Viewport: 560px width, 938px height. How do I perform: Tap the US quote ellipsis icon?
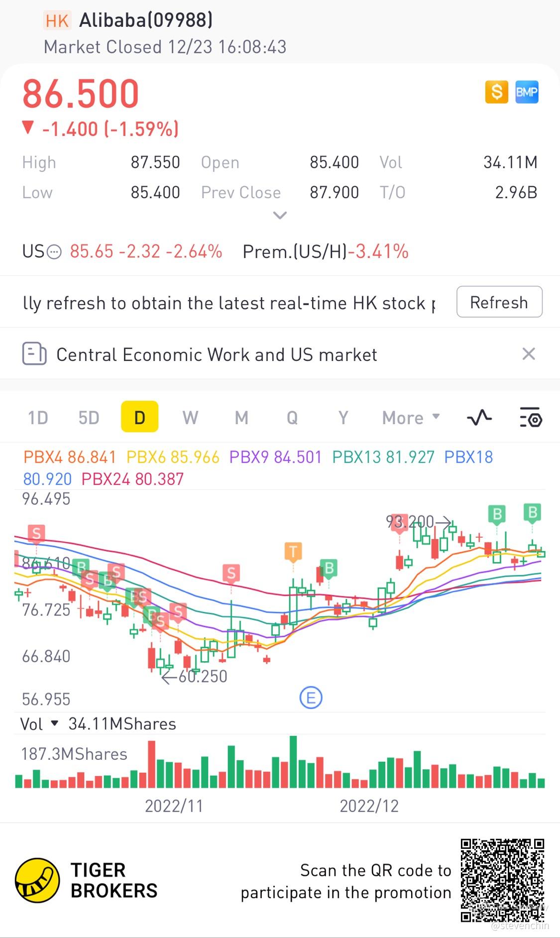(54, 252)
